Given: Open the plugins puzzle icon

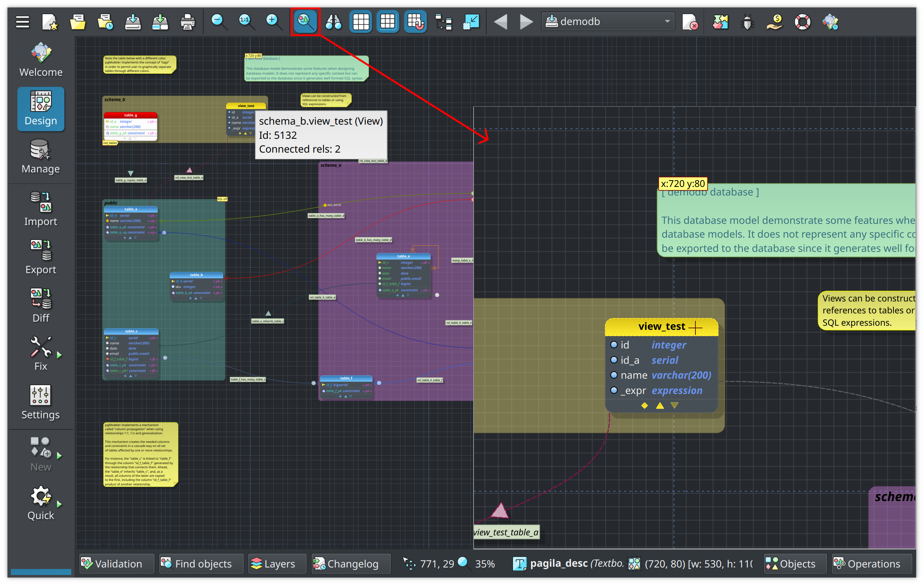Looking at the screenshot, I should coord(720,22).
